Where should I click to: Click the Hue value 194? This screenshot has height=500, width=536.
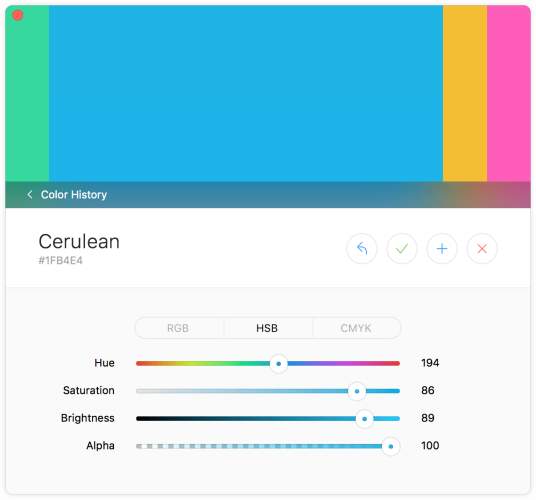pyautogui.click(x=430, y=363)
